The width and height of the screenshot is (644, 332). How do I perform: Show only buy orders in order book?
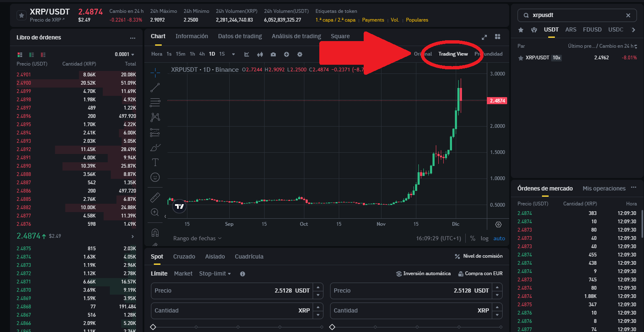(x=32, y=54)
